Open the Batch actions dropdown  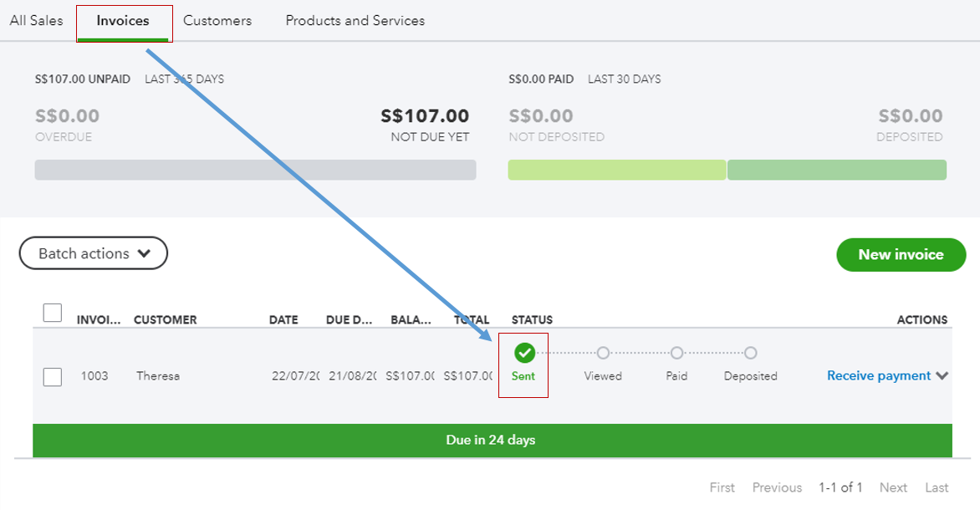click(94, 253)
